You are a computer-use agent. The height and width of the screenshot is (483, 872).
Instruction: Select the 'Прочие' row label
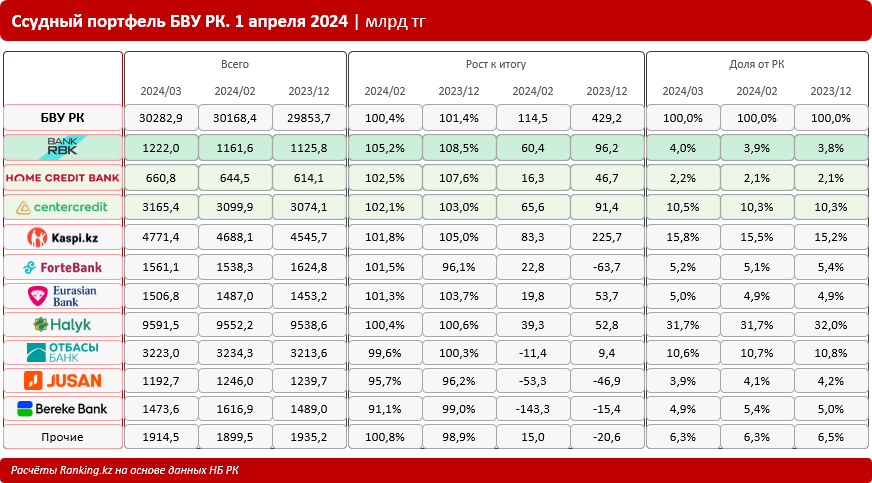[x=62, y=436]
